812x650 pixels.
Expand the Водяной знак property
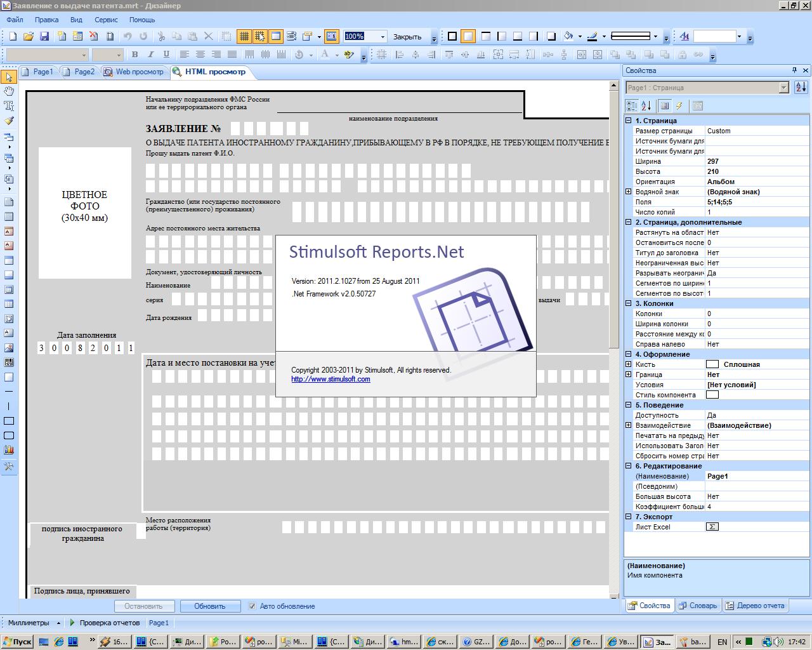(x=629, y=192)
